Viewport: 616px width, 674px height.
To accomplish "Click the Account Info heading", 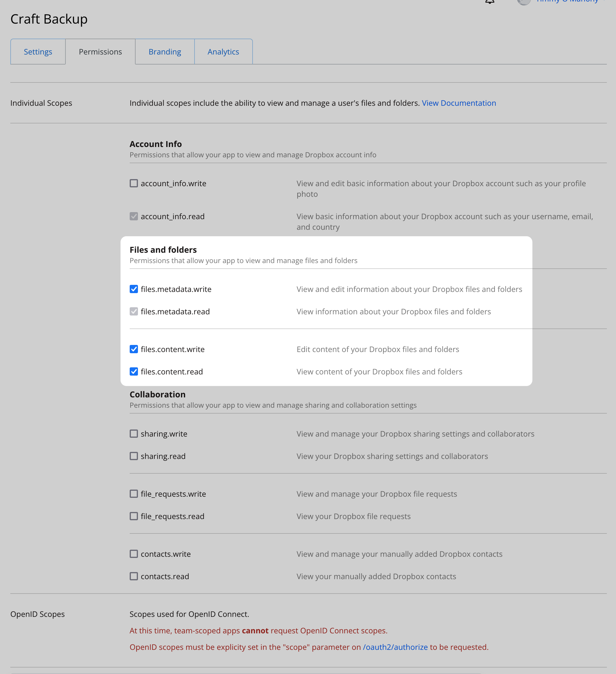I will point(156,144).
